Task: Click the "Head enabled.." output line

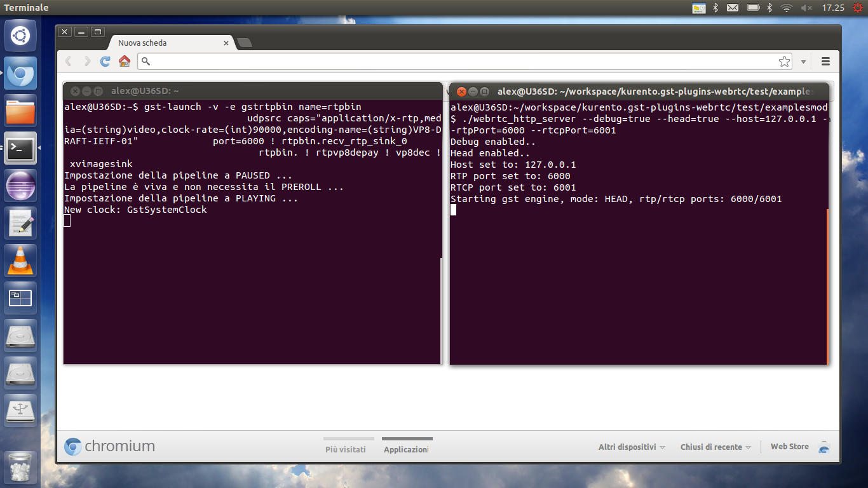Action: [490, 153]
